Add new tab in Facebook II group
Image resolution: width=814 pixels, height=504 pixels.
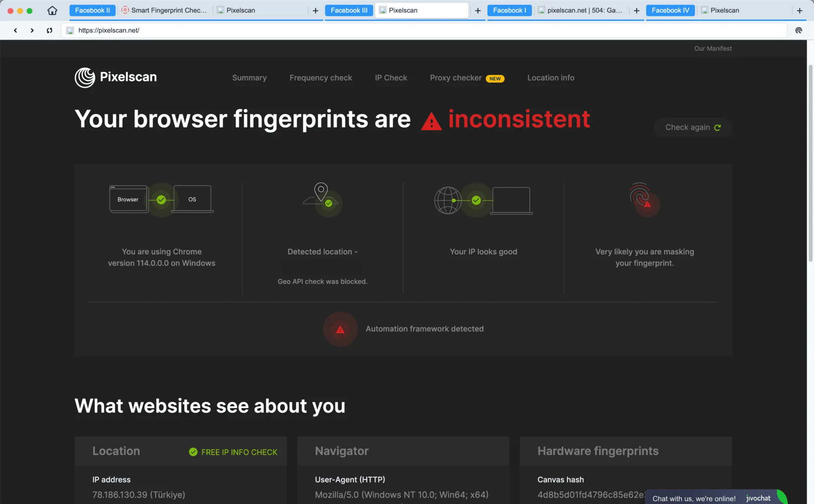316,10
